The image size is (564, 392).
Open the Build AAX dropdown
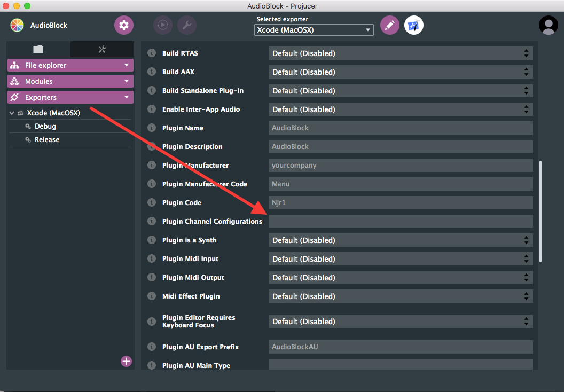click(x=401, y=72)
